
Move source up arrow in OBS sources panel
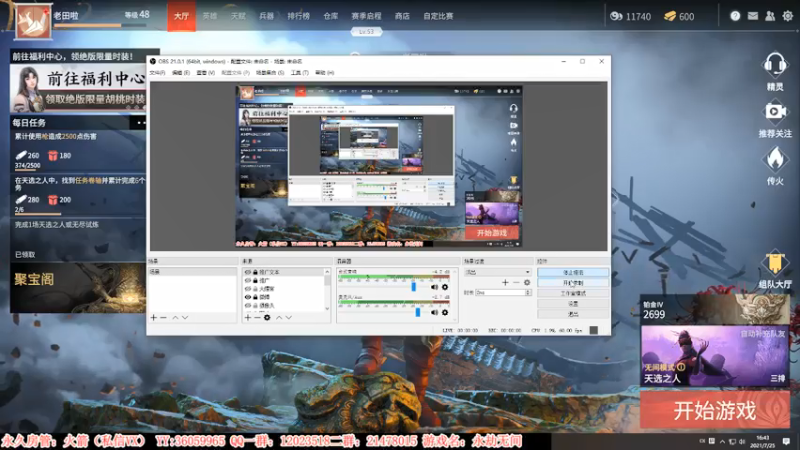coord(279,317)
